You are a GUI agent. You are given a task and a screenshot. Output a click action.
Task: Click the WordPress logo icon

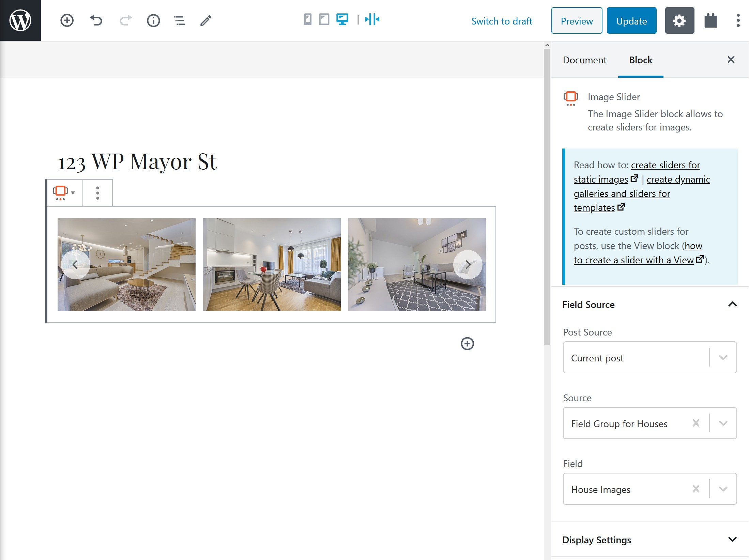click(x=20, y=20)
